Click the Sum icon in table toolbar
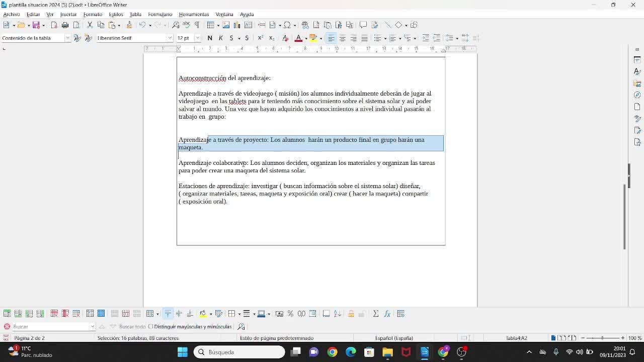The height and width of the screenshot is (362, 644). coord(375,314)
